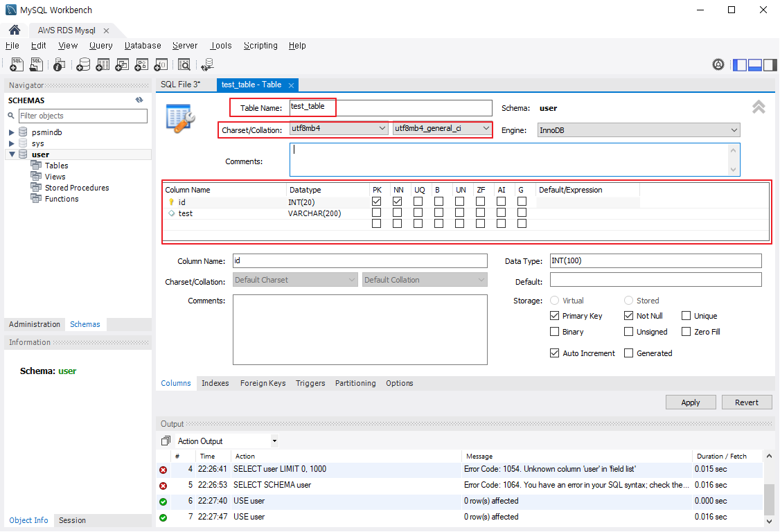The width and height of the screenshot is (780, 532).
Task: Toggle UQ checkbox in the test row
Action: pos(418,213)
